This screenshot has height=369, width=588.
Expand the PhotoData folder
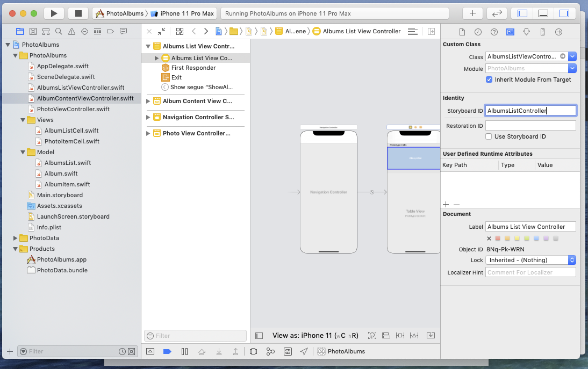tap(16, 238)
